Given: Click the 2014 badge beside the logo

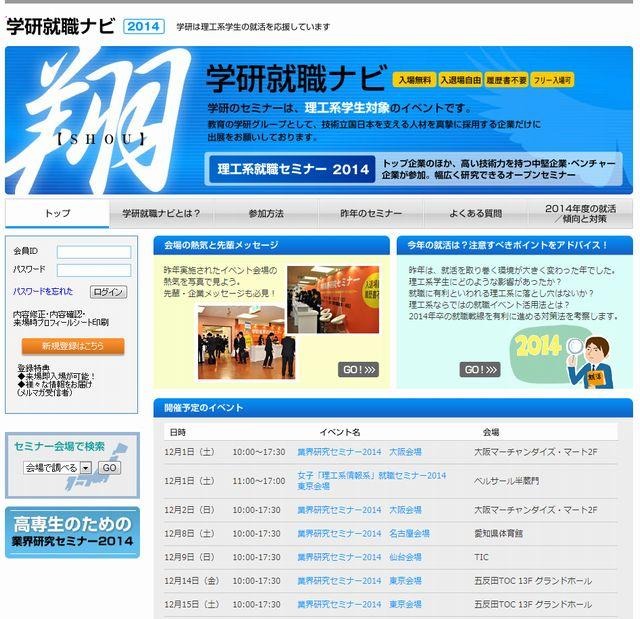Looking at the screenshot, I should pos(144,27).
